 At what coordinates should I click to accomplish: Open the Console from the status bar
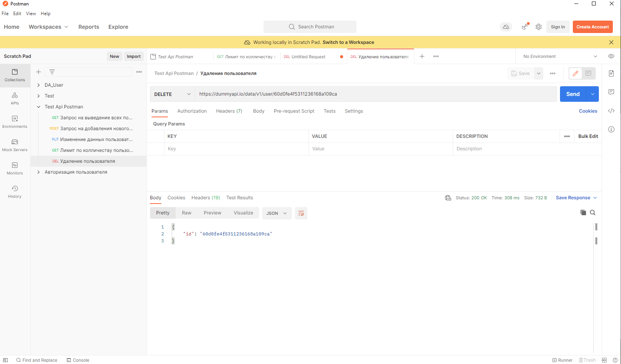(78, 360)
